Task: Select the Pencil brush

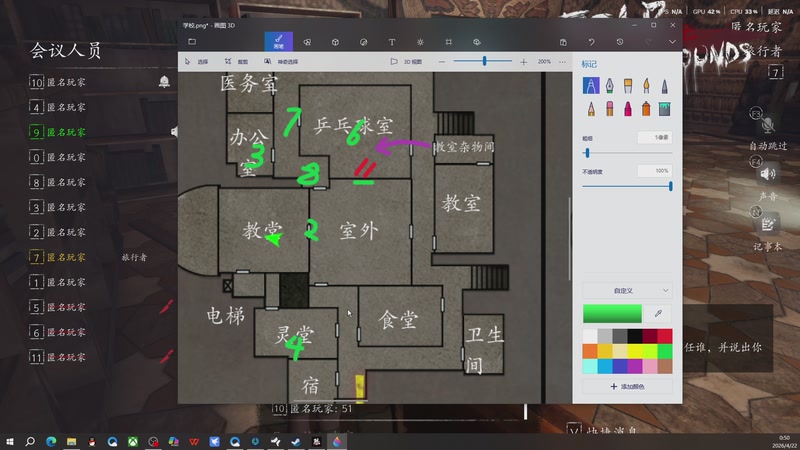Action: pos(591,109)
